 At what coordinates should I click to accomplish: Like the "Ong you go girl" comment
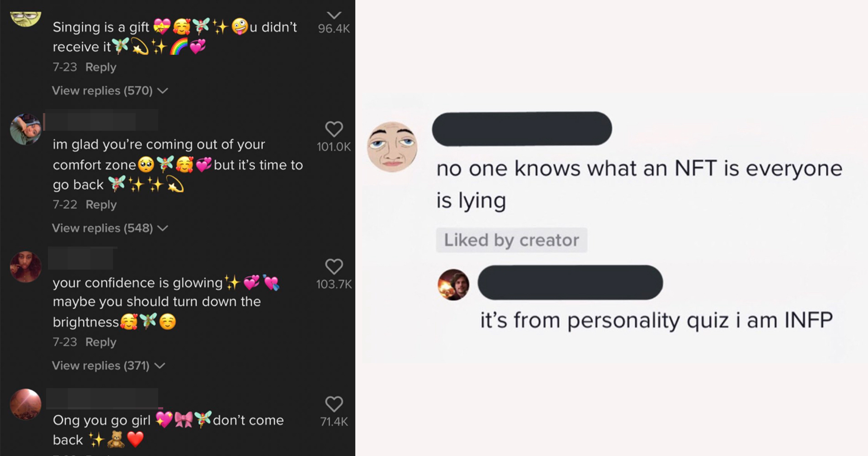334,404
